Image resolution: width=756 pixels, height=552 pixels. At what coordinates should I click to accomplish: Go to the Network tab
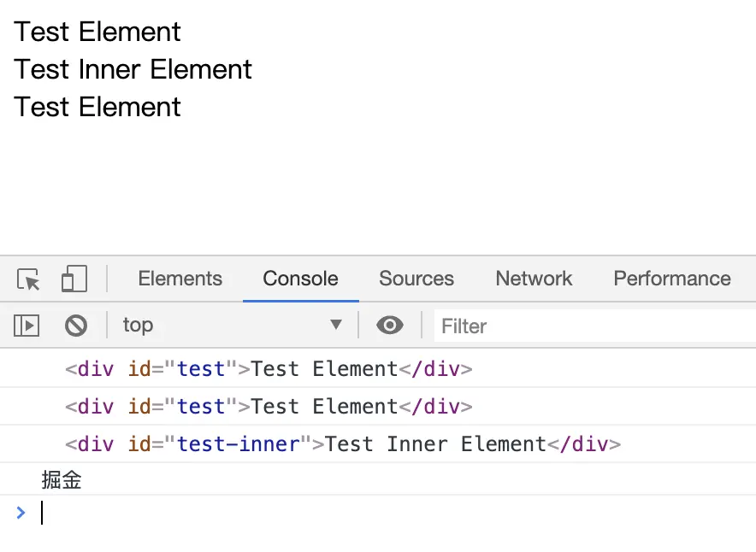pyautogui.click(x=534, y=279)
